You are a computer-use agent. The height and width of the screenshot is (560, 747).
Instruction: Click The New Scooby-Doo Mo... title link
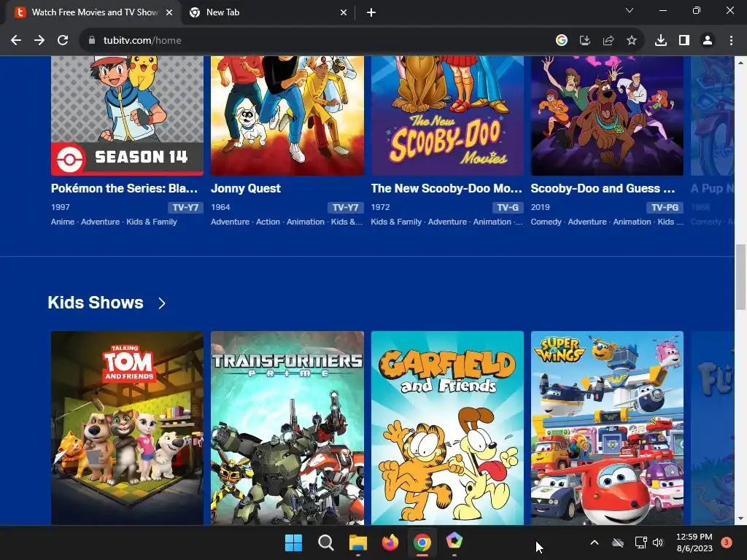click(x=446, y=189)
